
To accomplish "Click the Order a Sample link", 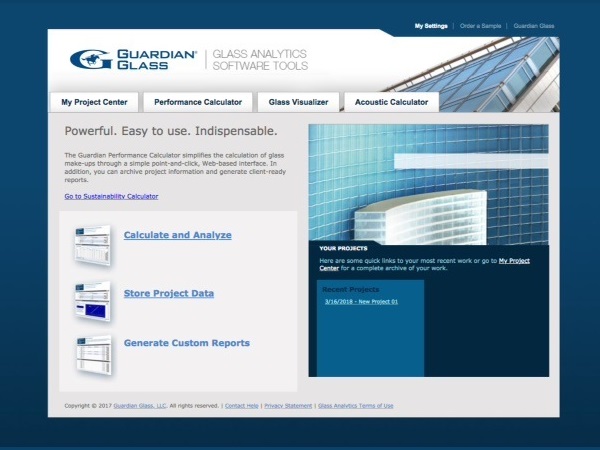I will click(480, 26).
